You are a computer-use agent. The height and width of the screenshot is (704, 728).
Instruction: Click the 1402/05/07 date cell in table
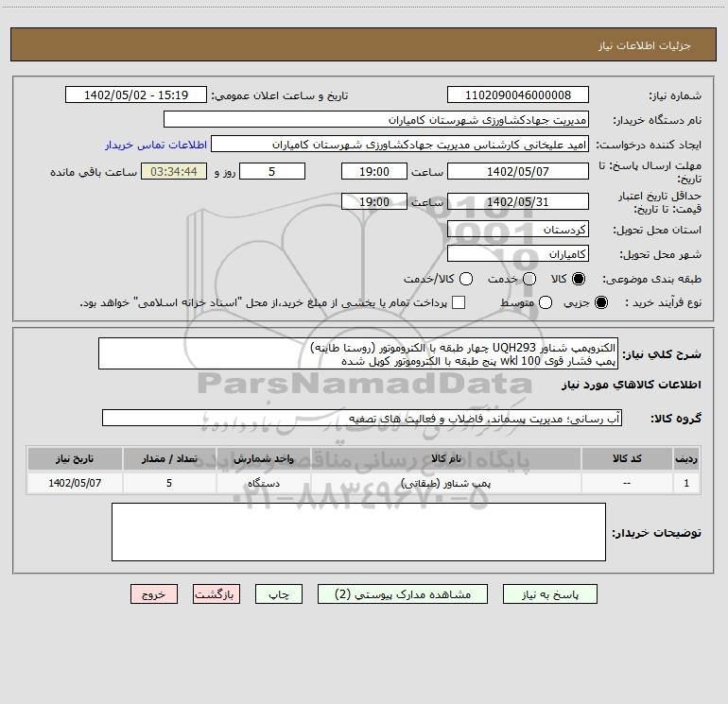pyautogui.click(x=75, y=483)
